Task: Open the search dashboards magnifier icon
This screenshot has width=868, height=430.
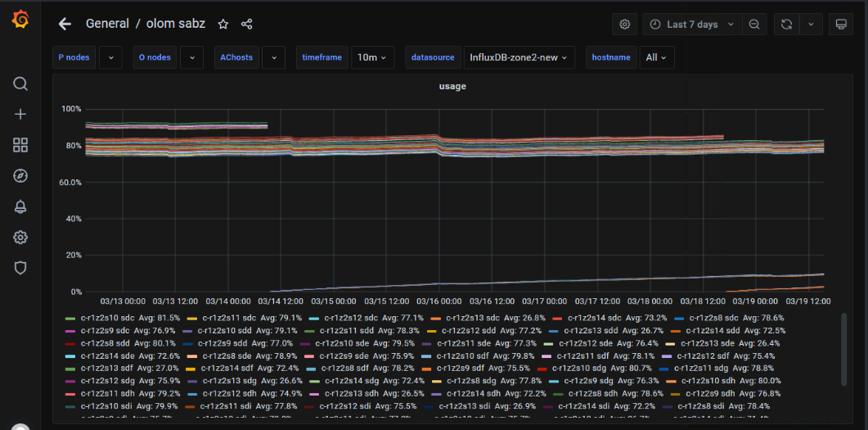Action: [x=20, y=84]
